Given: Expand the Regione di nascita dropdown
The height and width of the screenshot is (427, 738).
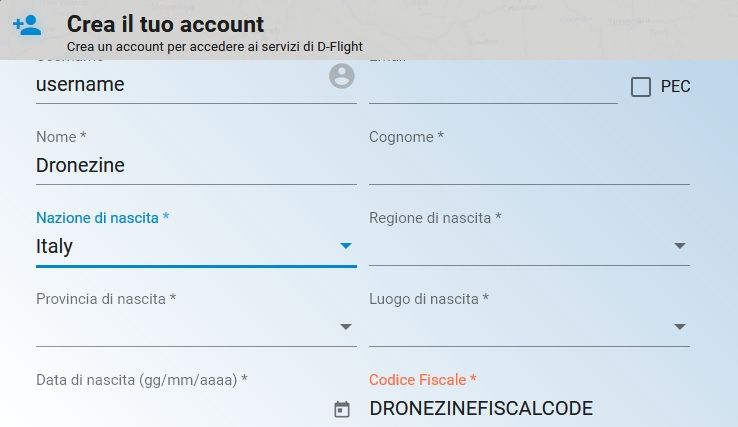Looking at the screenshot, I should [x=679, y=246].
